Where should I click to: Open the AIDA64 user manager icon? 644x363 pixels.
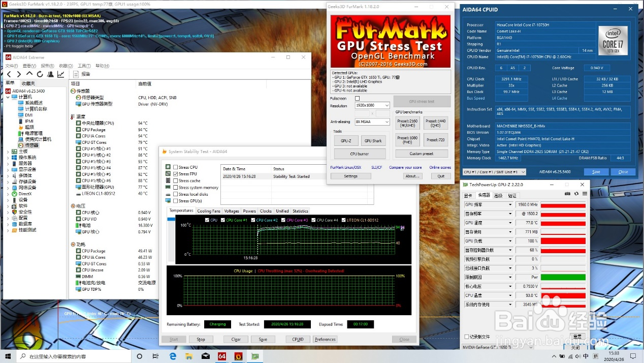50,74
